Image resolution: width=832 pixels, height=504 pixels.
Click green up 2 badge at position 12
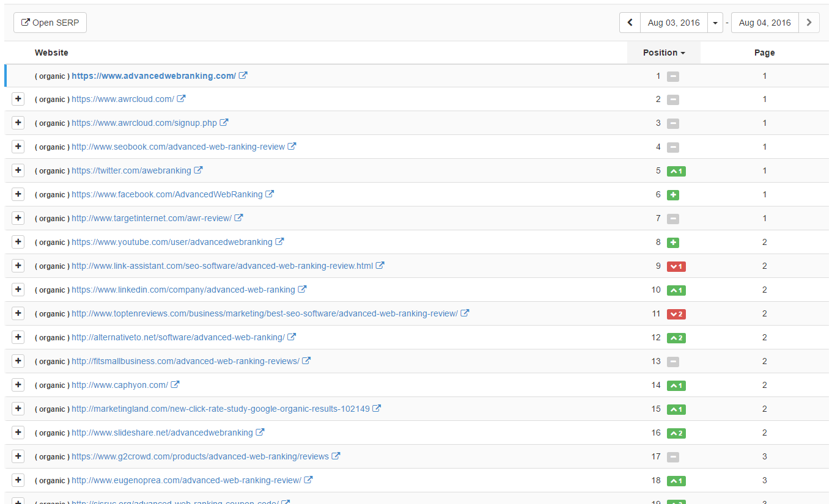676,338
